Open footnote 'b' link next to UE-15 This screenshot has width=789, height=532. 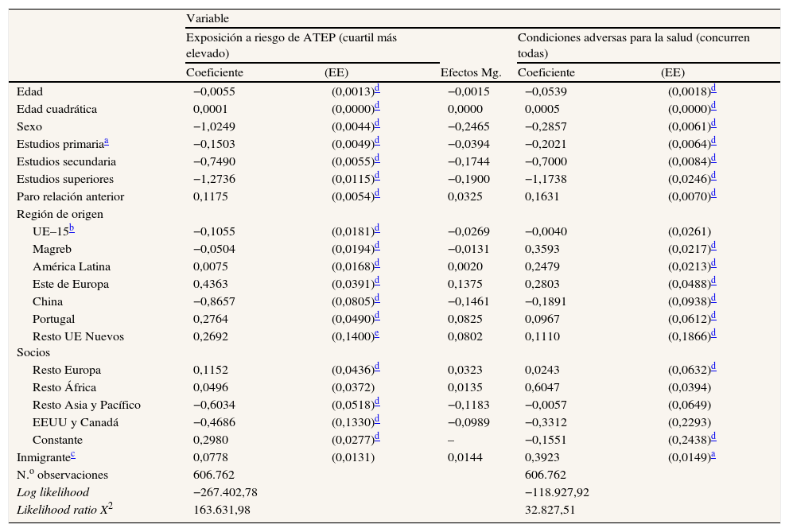tap(74, 230)
